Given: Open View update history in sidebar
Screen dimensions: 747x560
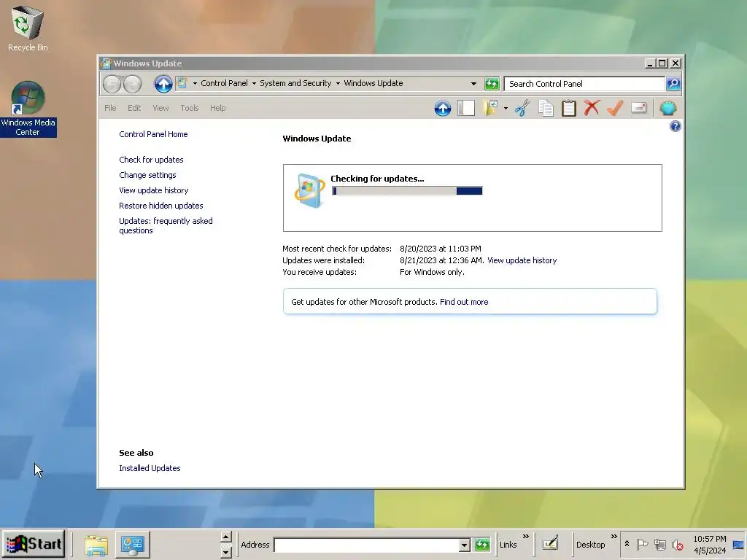Looking at the screenshot, I should [153, 190].
